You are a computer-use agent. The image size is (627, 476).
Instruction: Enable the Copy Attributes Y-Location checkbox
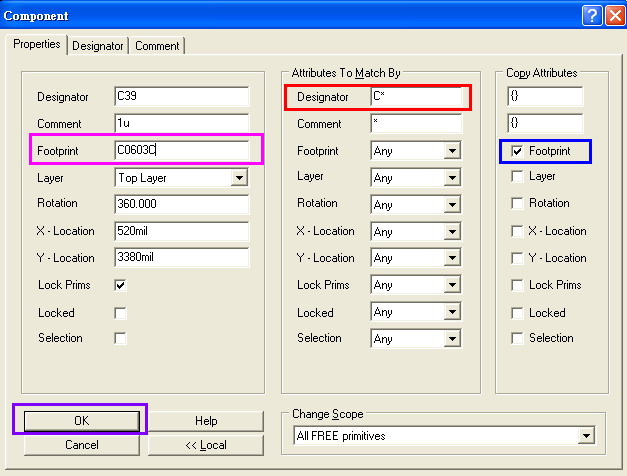pos(517,258)
